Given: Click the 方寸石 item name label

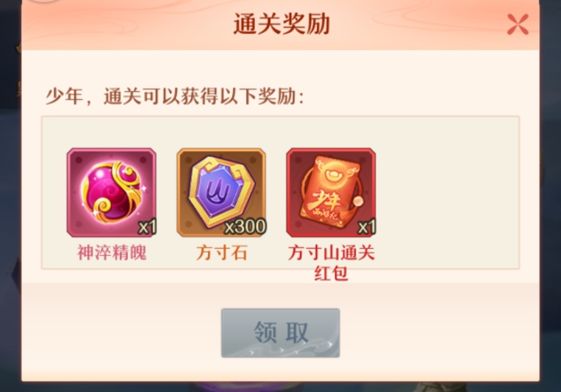Looking at the screenshot, I should [x=221, y=253].
